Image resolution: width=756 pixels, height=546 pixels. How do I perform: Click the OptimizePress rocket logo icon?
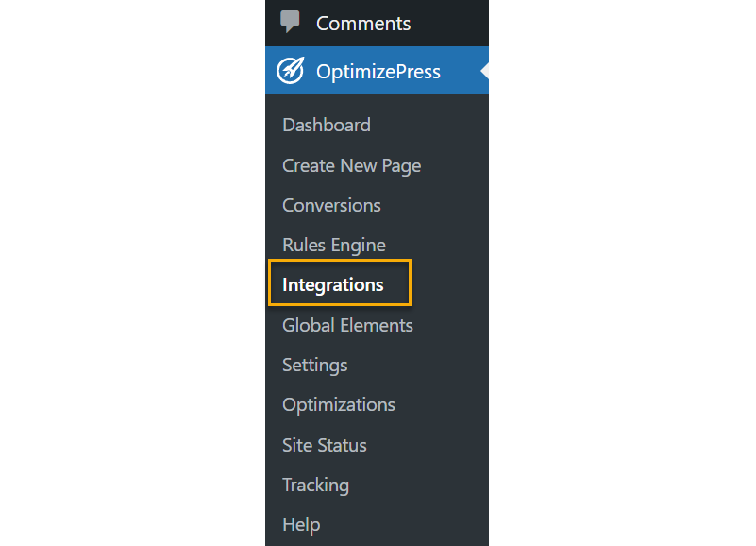point(291,71)
